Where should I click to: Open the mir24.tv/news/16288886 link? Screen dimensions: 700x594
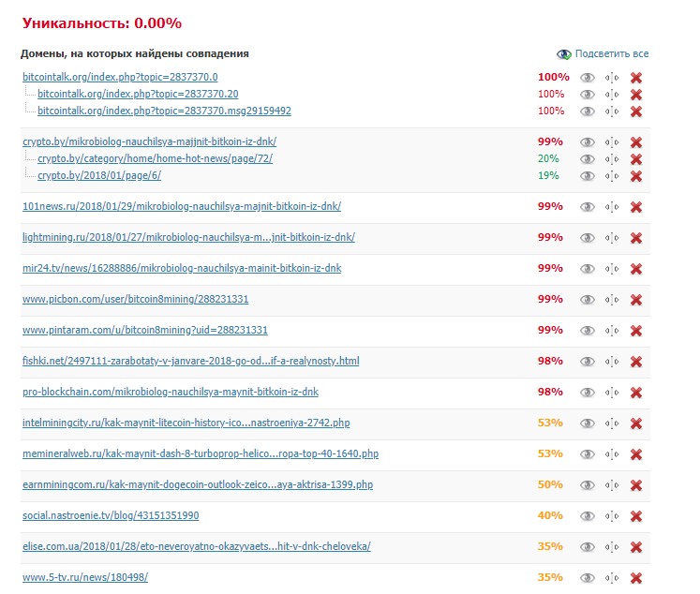tap(182, 268)
